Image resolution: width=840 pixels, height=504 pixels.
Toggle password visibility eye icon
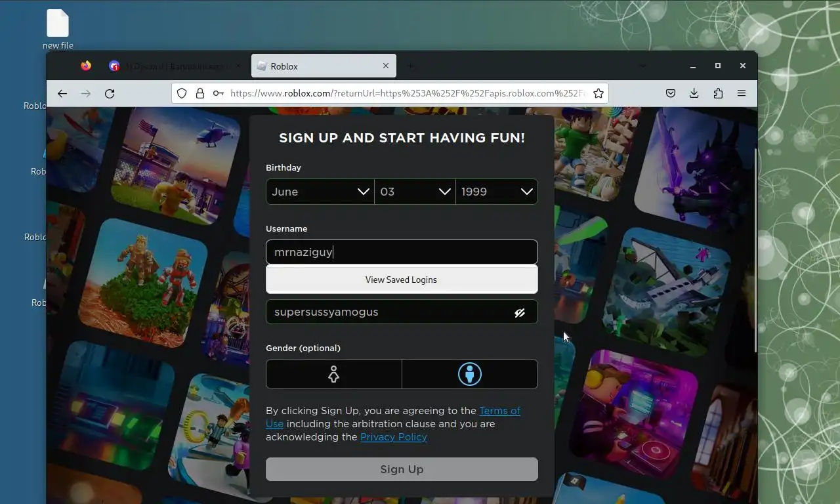pyautogui.click(x=520, y=313)
